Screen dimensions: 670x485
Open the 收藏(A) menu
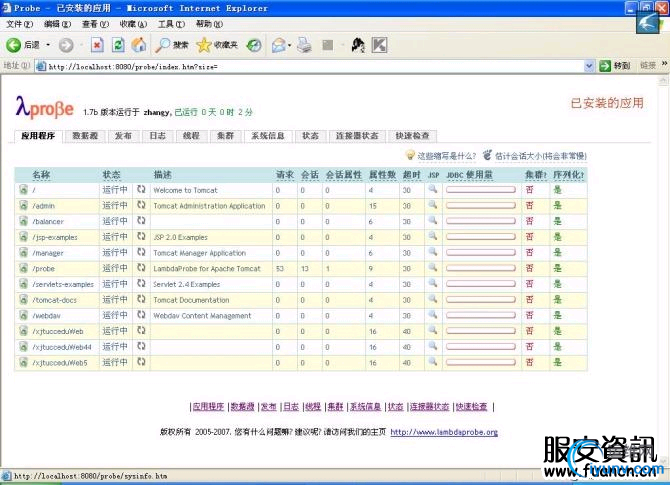[133, 24]
